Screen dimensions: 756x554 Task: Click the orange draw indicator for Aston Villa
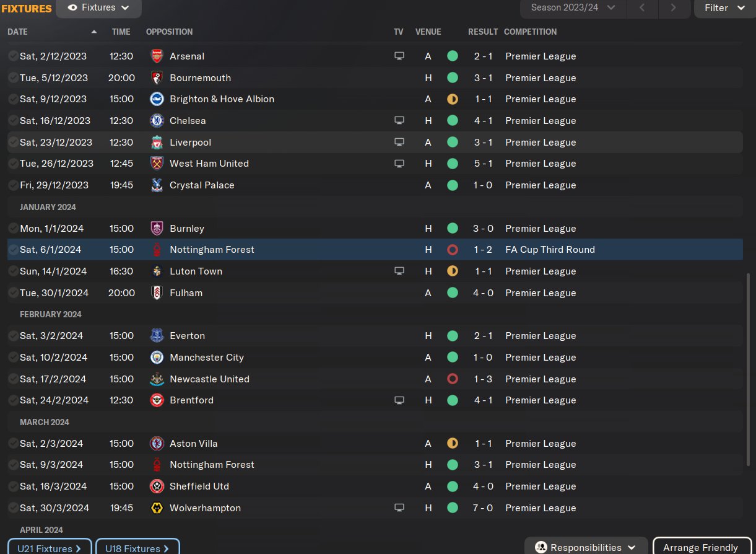pyautogui.click(x=453, y=444)
